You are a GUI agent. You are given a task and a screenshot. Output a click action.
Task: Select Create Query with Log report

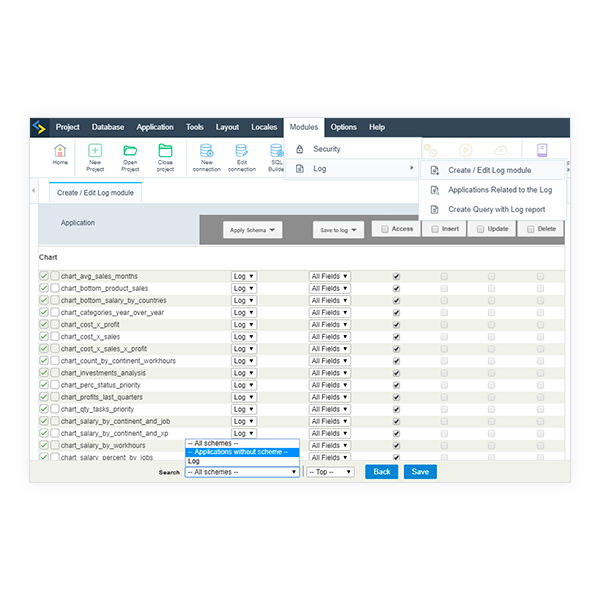[x=496, y=209]
